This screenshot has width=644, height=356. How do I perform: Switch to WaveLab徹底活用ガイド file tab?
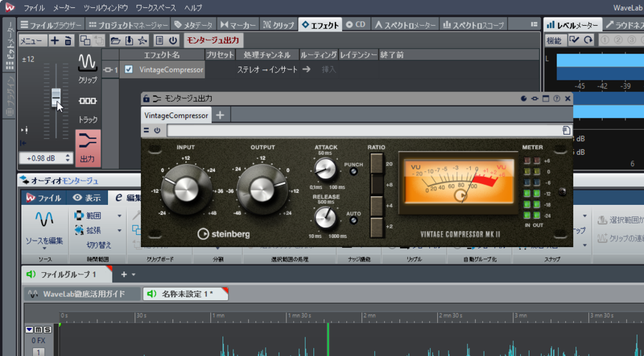pyautogui.click(x=84, y=294)
